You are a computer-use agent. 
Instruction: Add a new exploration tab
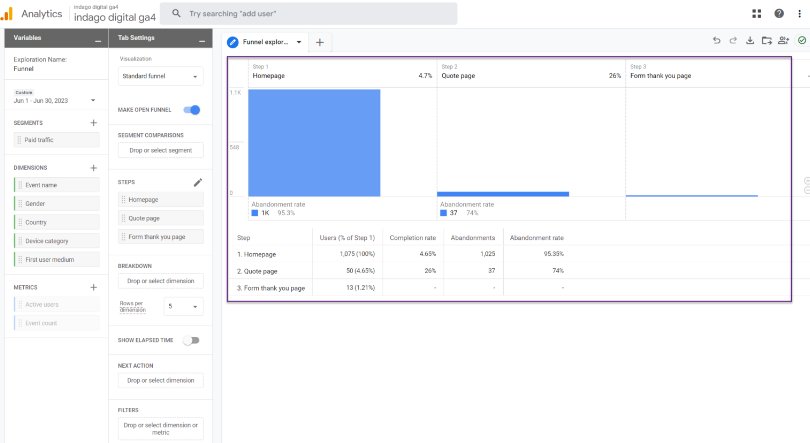pyautogui.click(x=320, y=42)
